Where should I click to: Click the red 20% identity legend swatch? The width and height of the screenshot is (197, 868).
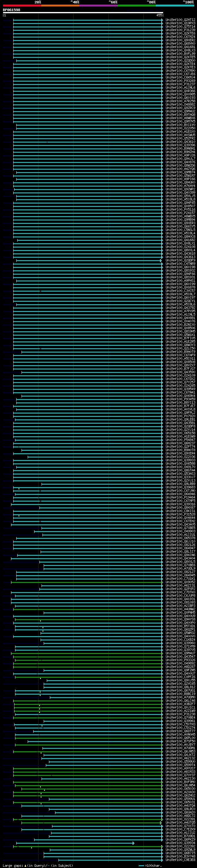[x=22, y=6]
